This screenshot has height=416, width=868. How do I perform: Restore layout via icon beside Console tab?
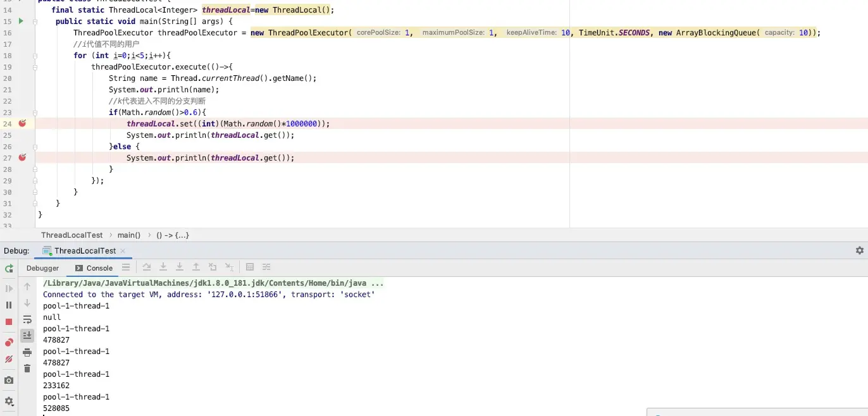[126, 267]
